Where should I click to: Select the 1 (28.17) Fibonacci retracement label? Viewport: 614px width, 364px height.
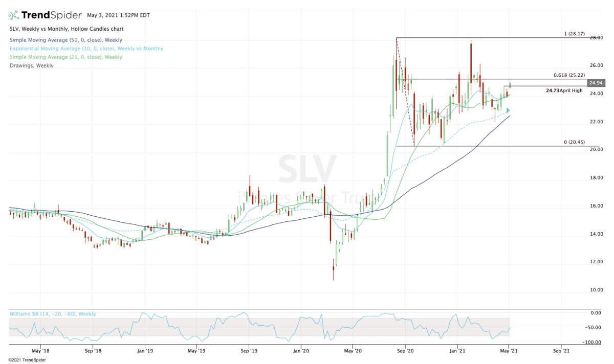point(574,34)
